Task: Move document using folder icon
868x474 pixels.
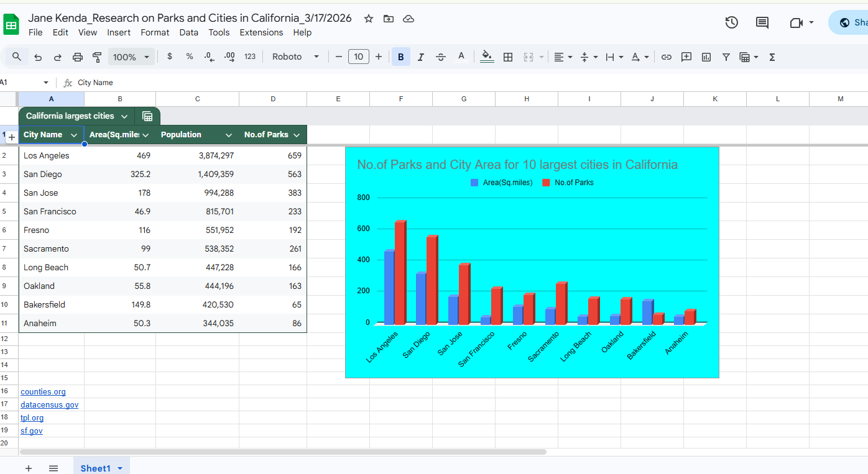Action: 389,19
